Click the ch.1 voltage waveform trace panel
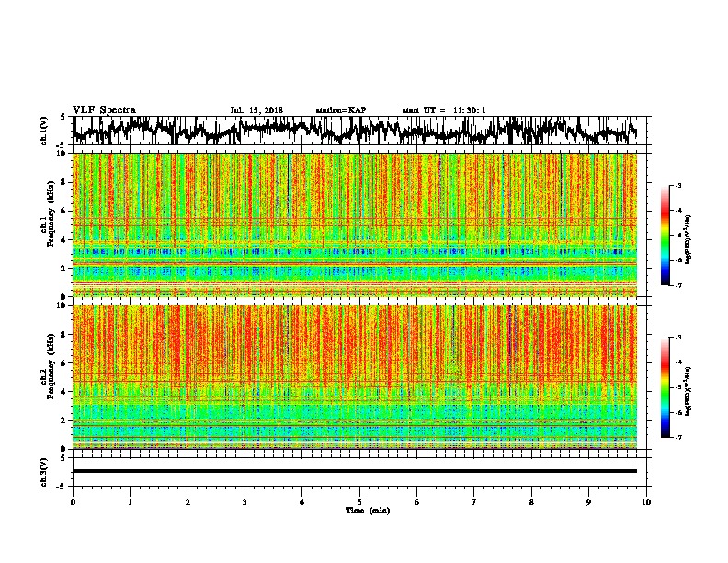The width and height of the screenshot is (728, 563). (x=359, y=131)
